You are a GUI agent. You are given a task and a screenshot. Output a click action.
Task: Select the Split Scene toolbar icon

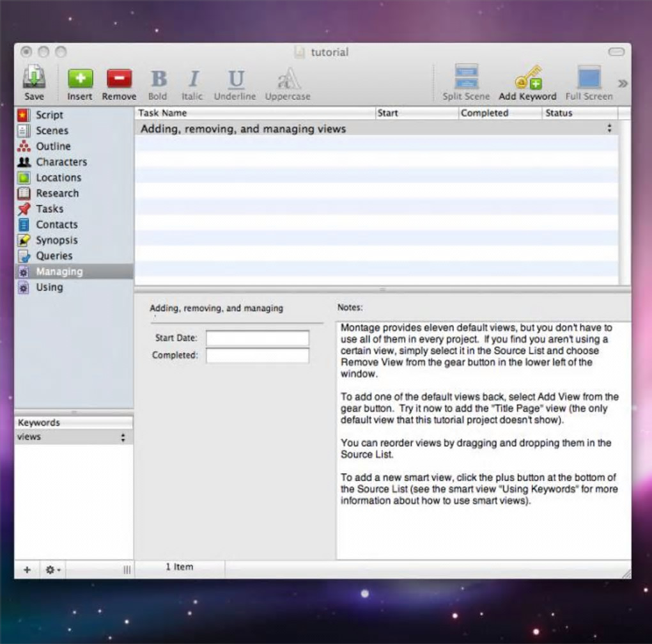point(466,79)
